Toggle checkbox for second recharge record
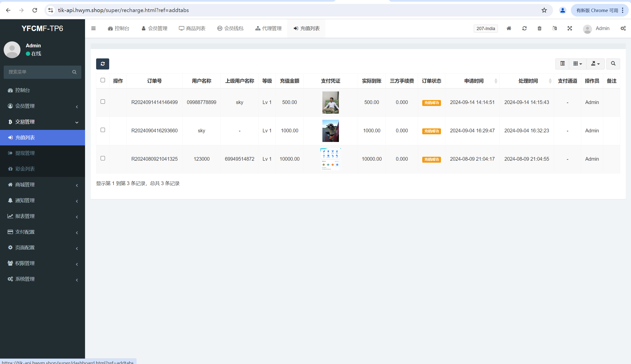631x364 pixels. [x=103, y=130]
